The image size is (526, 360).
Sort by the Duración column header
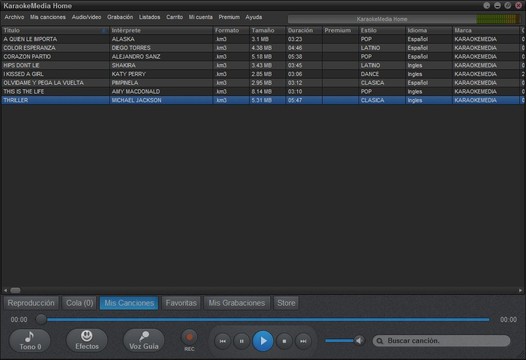point(304,30)
